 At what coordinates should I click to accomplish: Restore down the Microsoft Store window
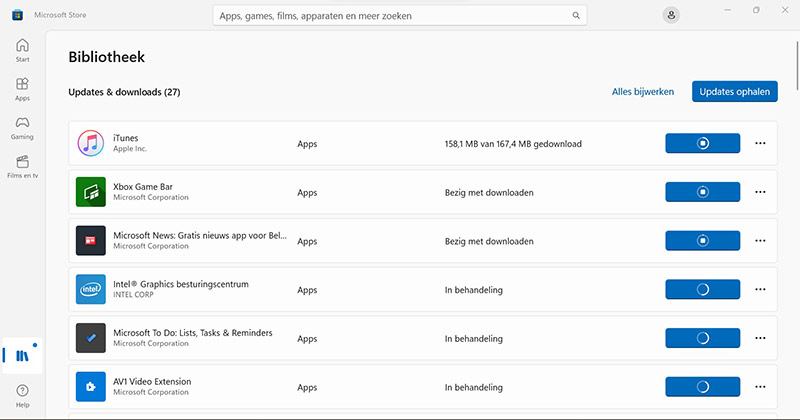point(756,10)
